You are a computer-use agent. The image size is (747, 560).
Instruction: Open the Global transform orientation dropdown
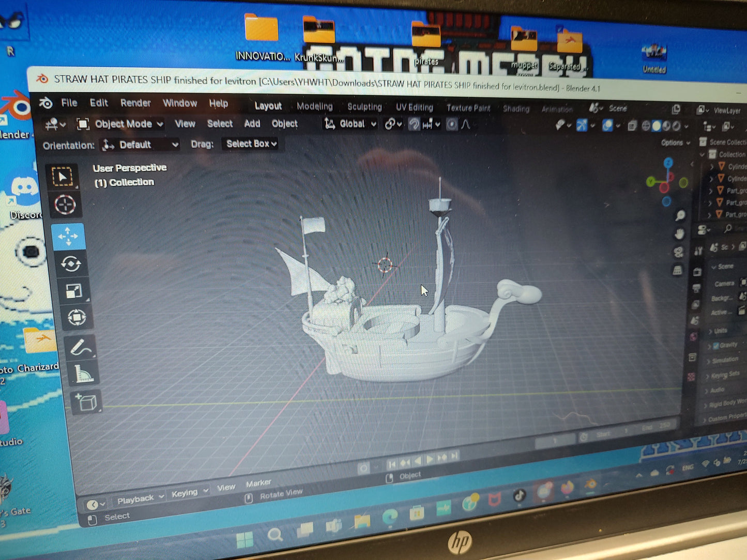(x=350, y=124)
